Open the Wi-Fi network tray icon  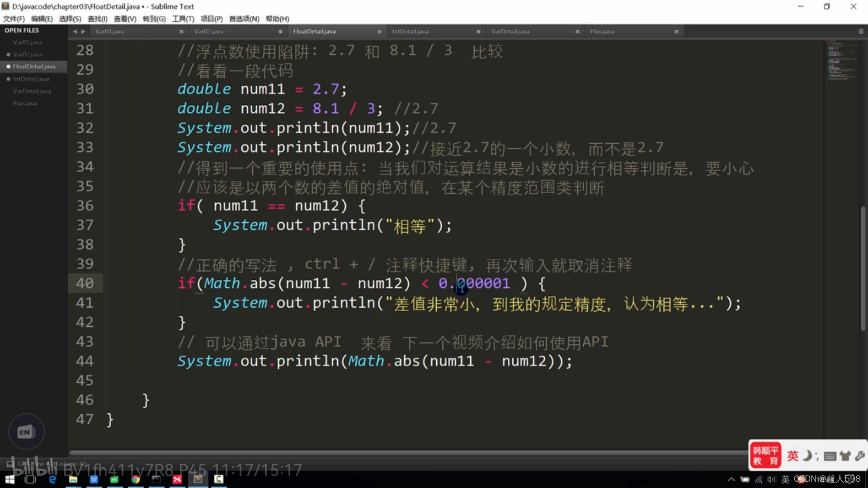[759, 479]
